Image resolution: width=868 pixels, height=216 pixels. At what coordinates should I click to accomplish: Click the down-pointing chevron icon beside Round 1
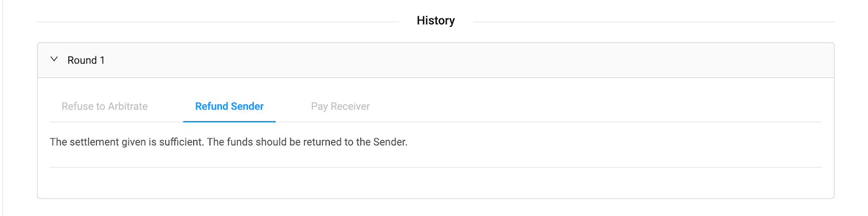click(54, 60)
